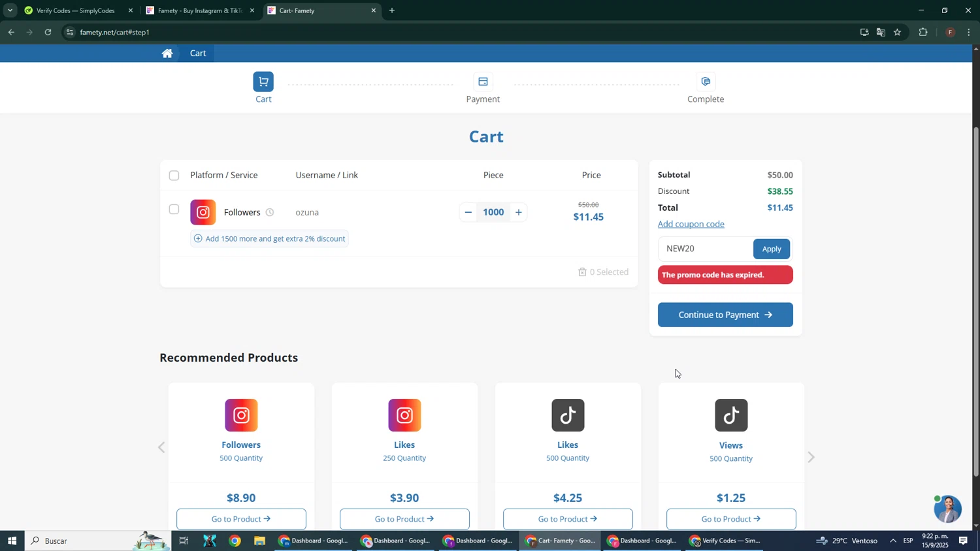Click the Cart breadcrumb item

(x=198, y=54)
